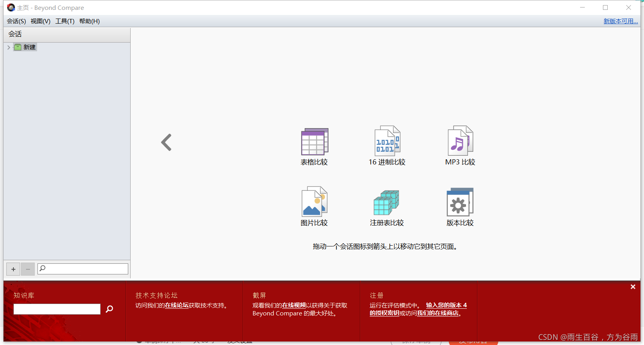644x345 pixels.
Task: Open the 表格比较 table compare icon
Action: [315, 142]
